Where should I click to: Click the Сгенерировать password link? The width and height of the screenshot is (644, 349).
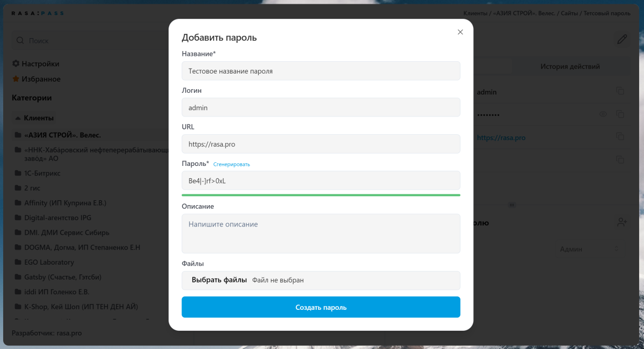231,164
